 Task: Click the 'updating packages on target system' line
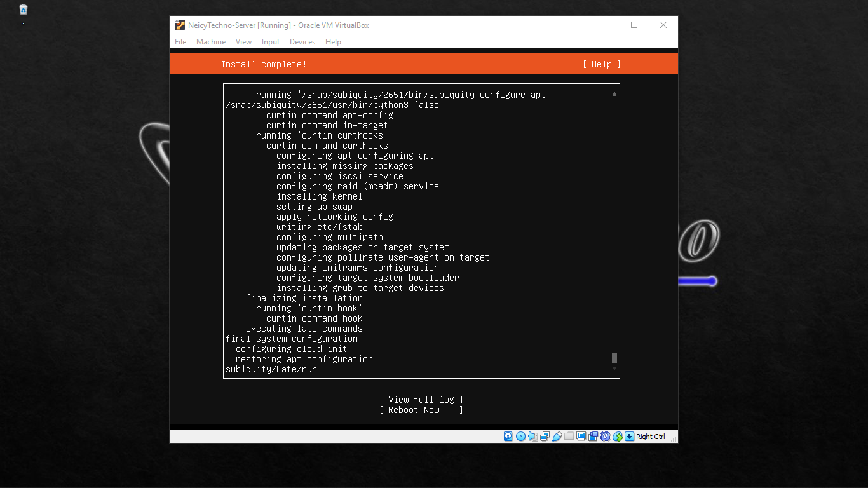pyautogui.click(x=363, y=247)
